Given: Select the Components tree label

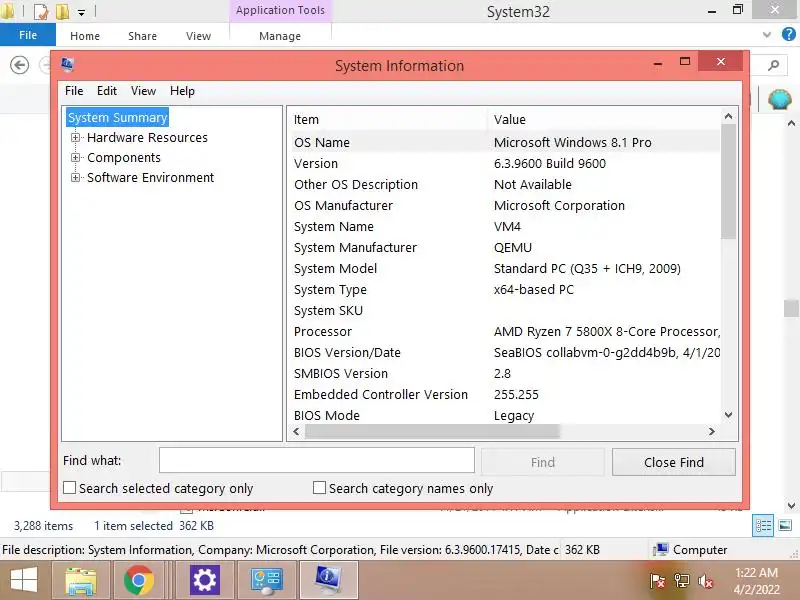Looking at the screenshot, I should click(124, 157).
